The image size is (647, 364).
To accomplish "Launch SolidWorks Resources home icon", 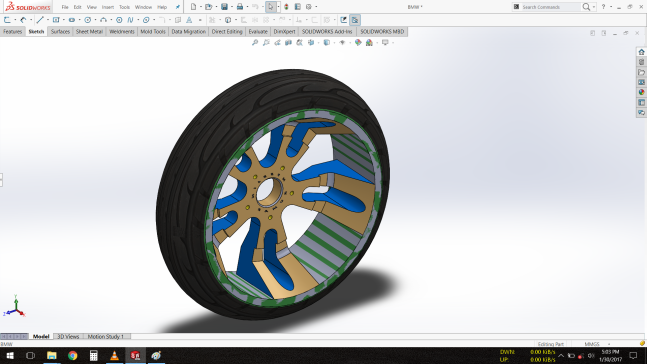I will tap(641, 52).
